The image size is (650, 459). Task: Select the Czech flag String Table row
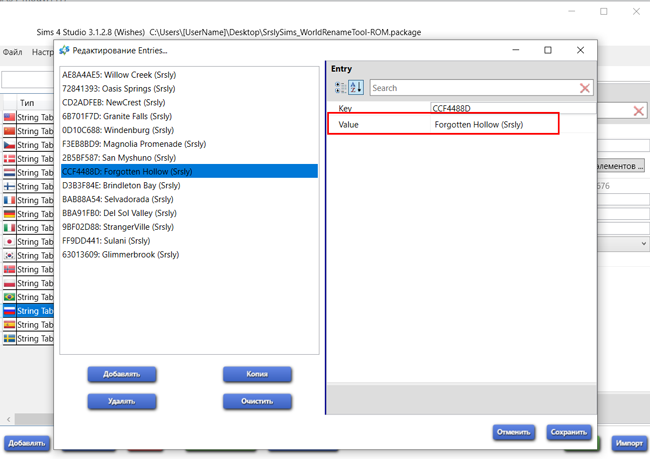(x=28, y=145)
